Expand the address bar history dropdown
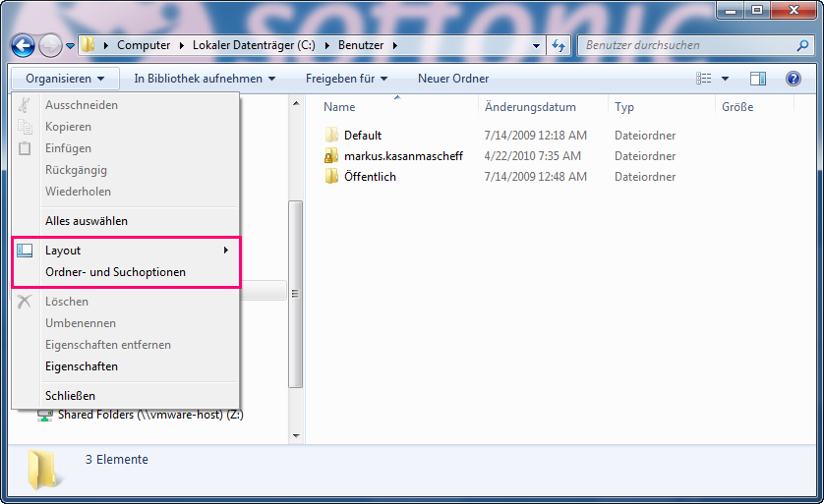This screenshot has height=504, width=824. [536, 45]
